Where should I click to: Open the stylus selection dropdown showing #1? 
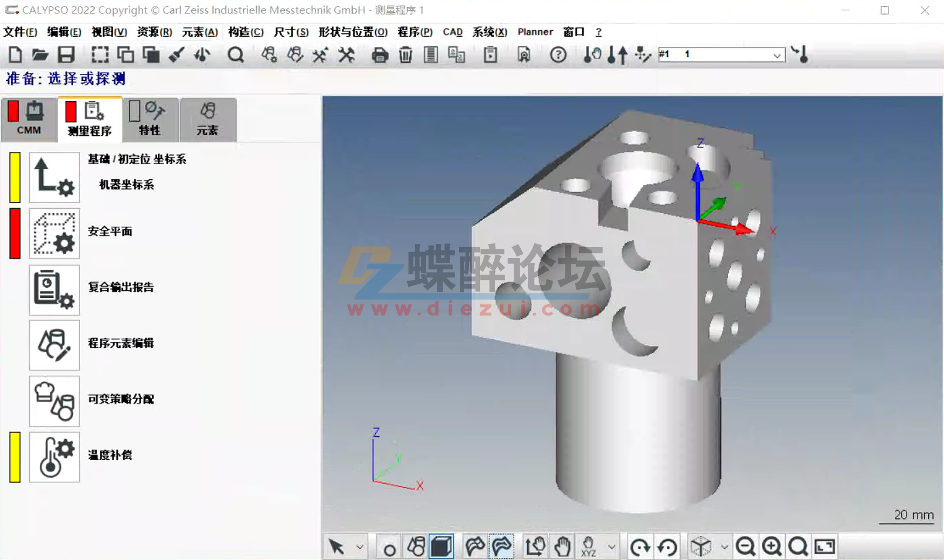tap(776, 54)
